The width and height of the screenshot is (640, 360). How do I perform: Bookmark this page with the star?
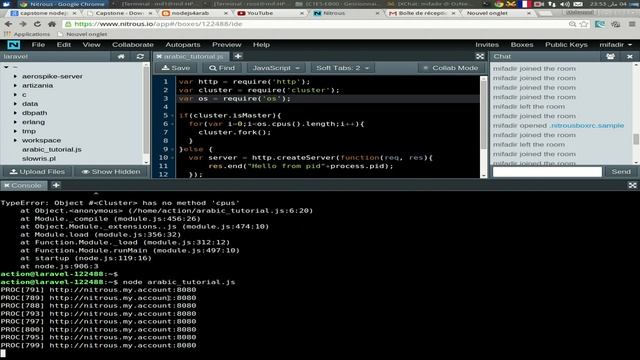pyautogui.click(x=584, y=24)
